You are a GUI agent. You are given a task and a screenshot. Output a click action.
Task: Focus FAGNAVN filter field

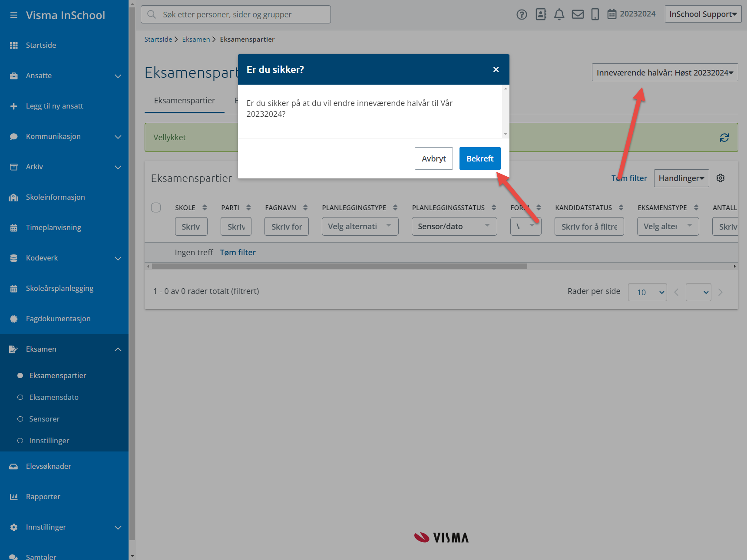287,226
